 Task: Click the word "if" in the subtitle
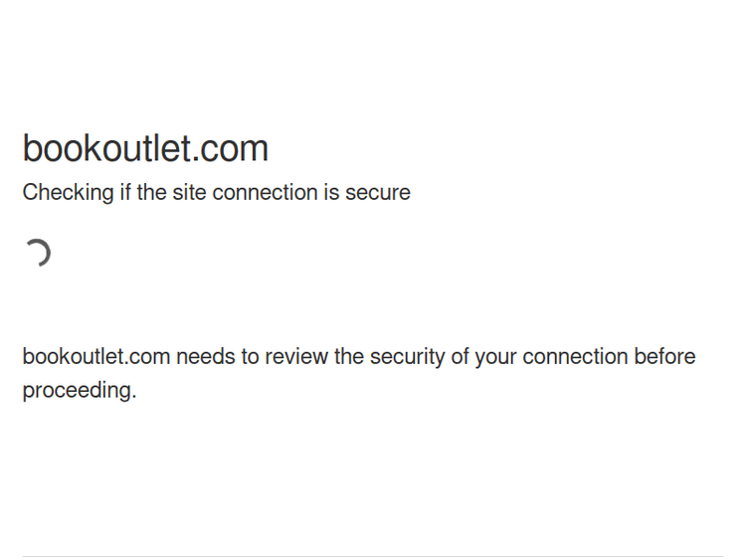click(x=125, y=193)
